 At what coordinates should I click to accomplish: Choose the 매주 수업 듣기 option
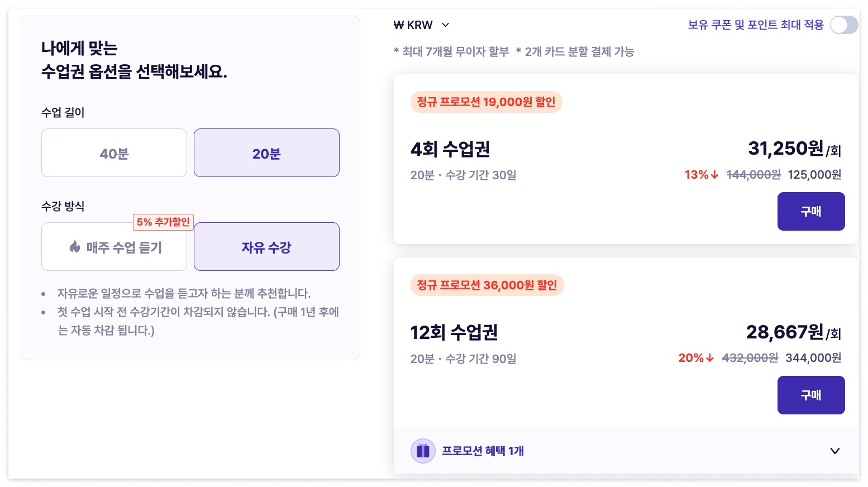coord(114,246)
